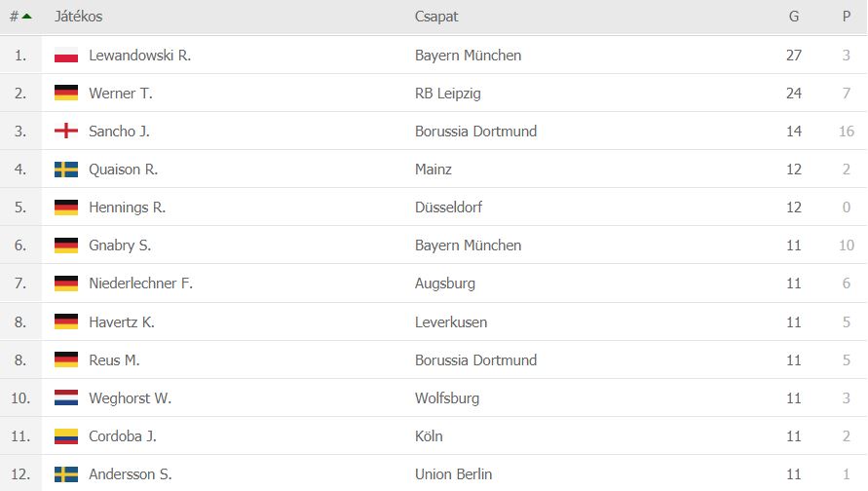This screenshot has height=491, width=868.
Task: Select Niederlechner F. player name
Action: tap(140, 283)
